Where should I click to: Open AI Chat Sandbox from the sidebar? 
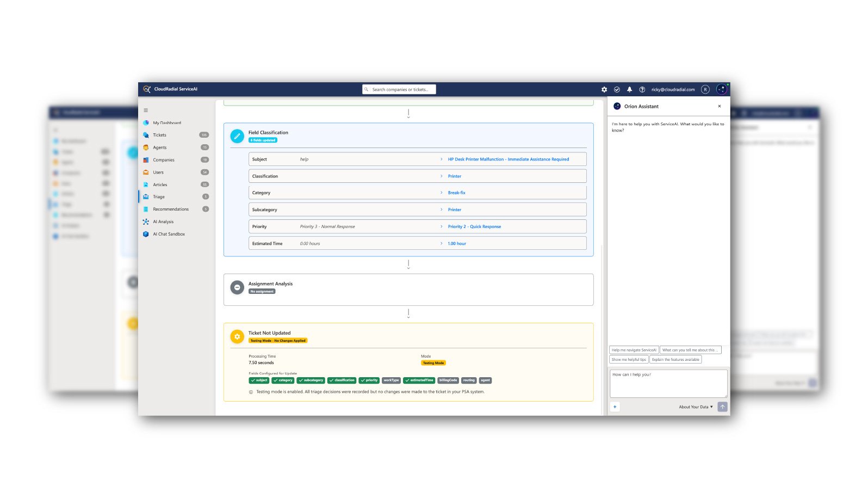[x=169, y=234]
